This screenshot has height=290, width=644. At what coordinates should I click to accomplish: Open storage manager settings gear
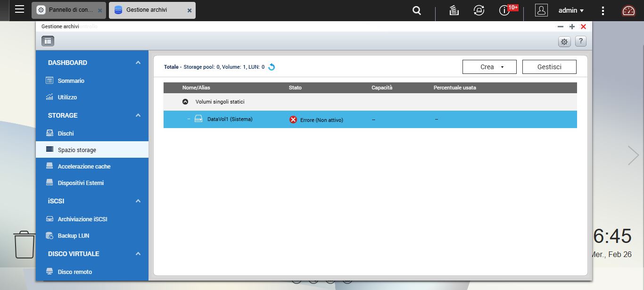[x=564, y=42]
